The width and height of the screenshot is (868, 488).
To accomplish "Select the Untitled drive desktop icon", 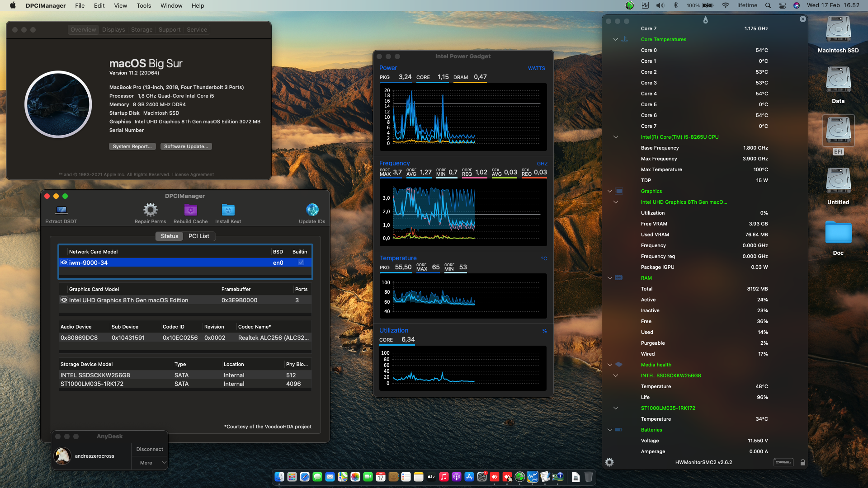I will (838, 182).
